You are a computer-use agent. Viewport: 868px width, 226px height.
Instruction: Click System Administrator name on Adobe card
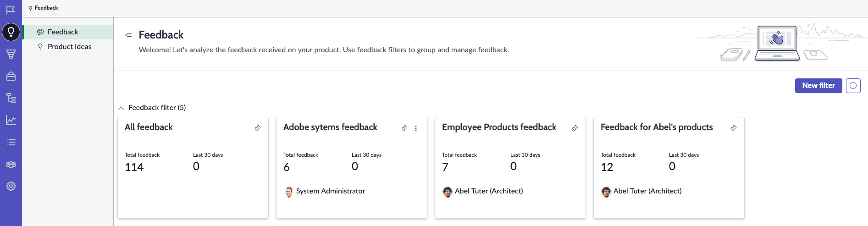point(331,191)
